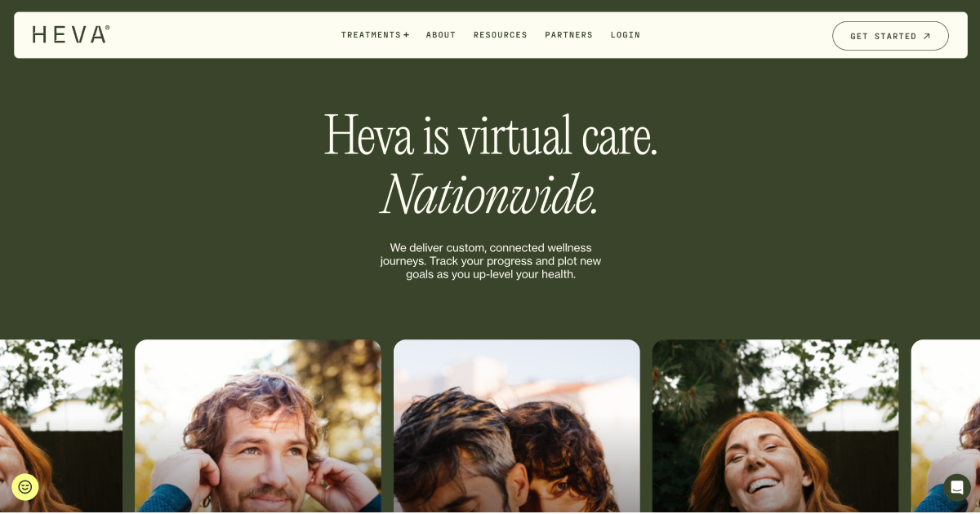
Task: Click the wellness journeys description paragraph
Action: pyautogui.click(x=491, y=261)
